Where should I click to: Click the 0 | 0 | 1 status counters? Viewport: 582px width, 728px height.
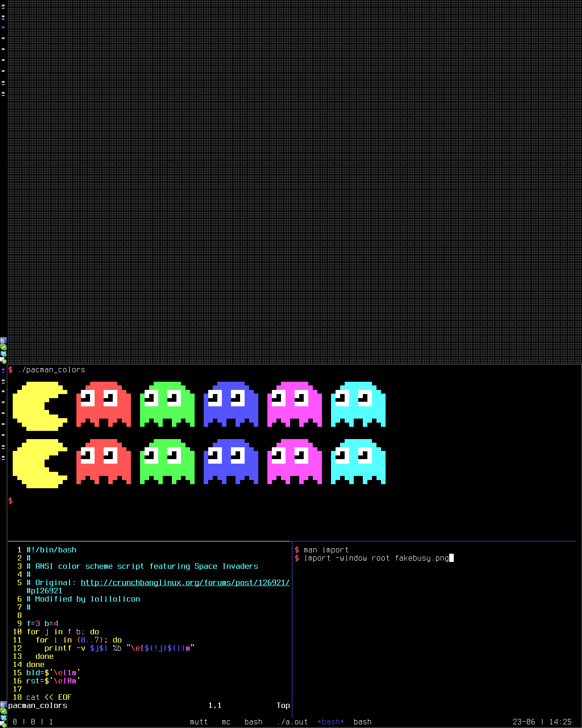pos(33,722)
